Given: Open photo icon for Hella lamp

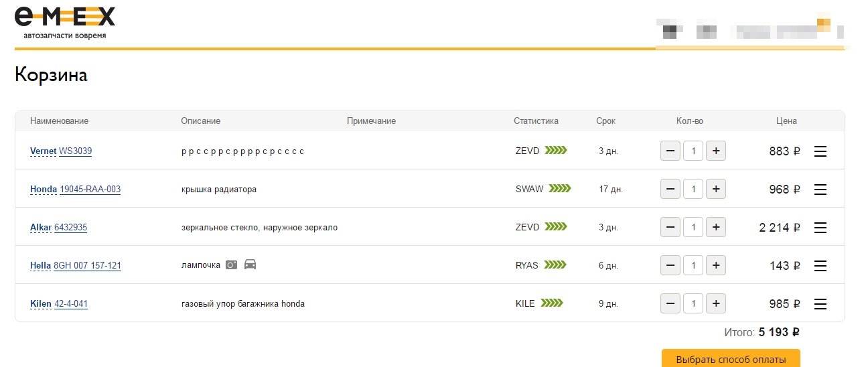Looking at the screenshot, I should pos(231,265).
